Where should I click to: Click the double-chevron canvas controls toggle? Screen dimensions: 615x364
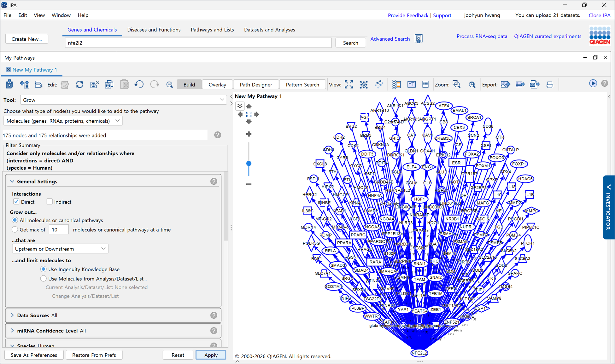click(240, 106)
